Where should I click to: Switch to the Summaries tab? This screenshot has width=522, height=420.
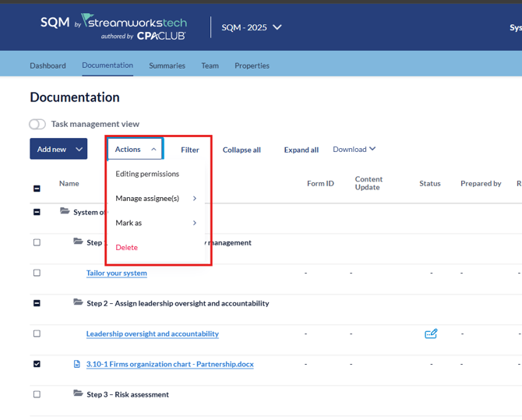pos(167,65)
